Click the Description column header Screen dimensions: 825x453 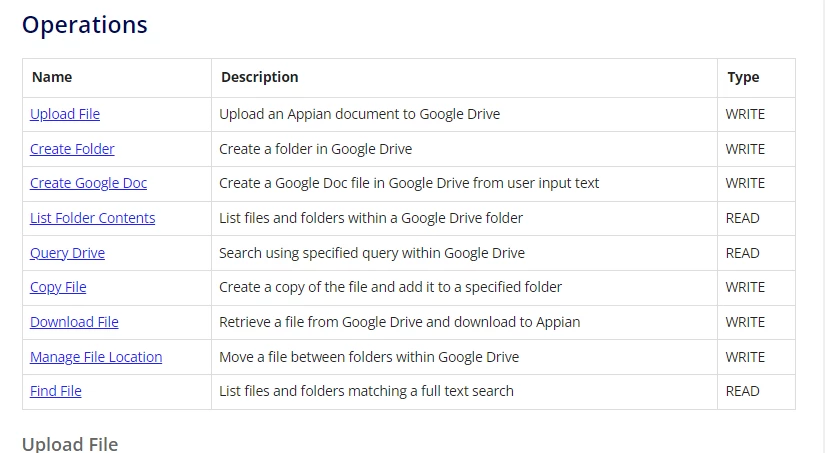coord(260,77)
